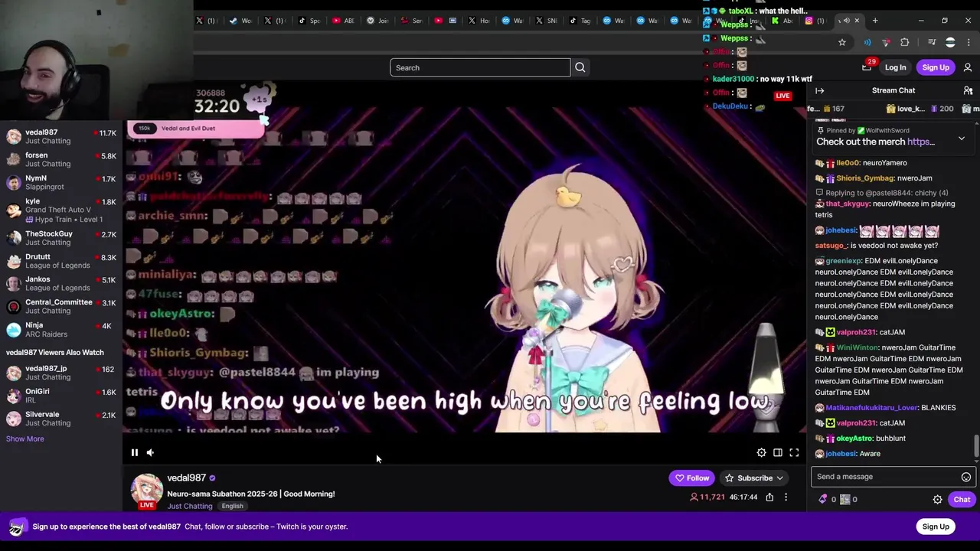Viewport: 980px width, 551px height.
Task: Open the video player settings gear
Action: [761, 453]
